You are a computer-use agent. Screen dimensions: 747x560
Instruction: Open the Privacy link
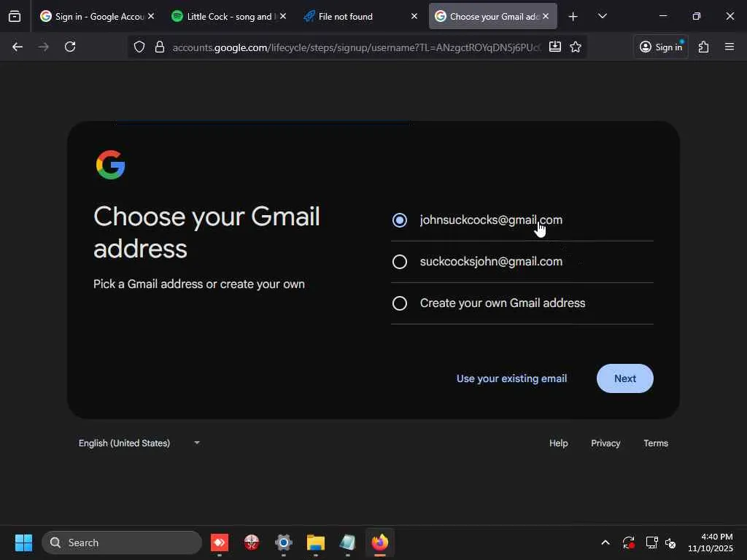[605, 443]
